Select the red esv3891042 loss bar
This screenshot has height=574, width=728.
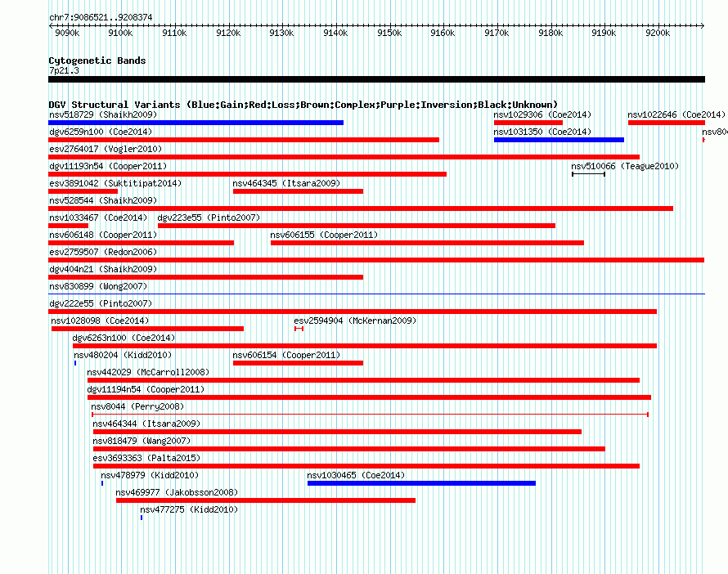tap(83, 191)
